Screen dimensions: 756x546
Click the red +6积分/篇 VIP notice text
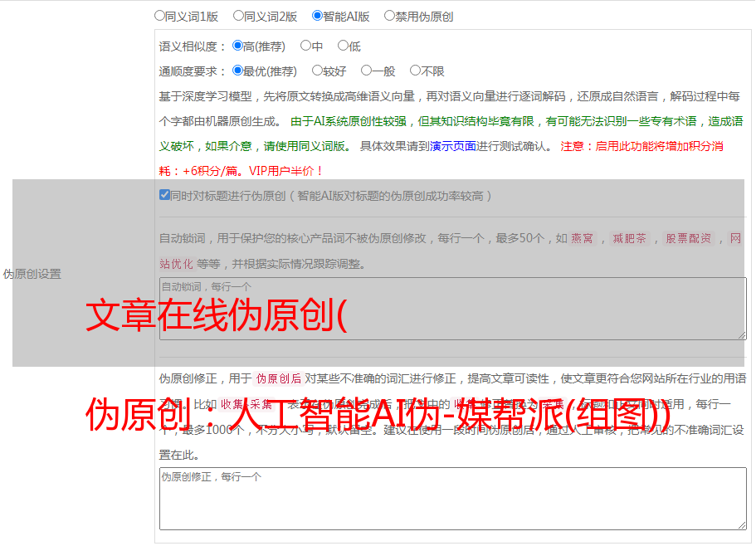[x=241, y=171]
